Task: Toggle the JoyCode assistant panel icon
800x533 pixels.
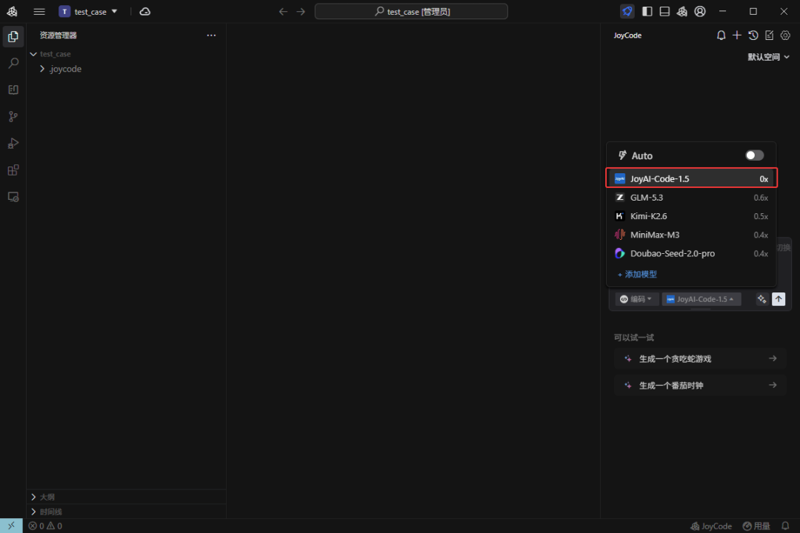Action: [x=627, y=11]
